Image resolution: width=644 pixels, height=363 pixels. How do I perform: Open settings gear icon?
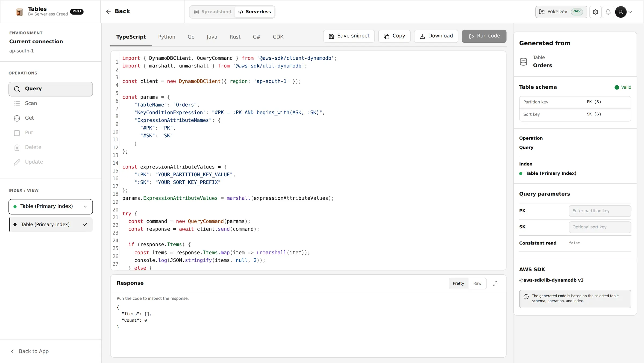pyautogui.click(x=595, y=12)
